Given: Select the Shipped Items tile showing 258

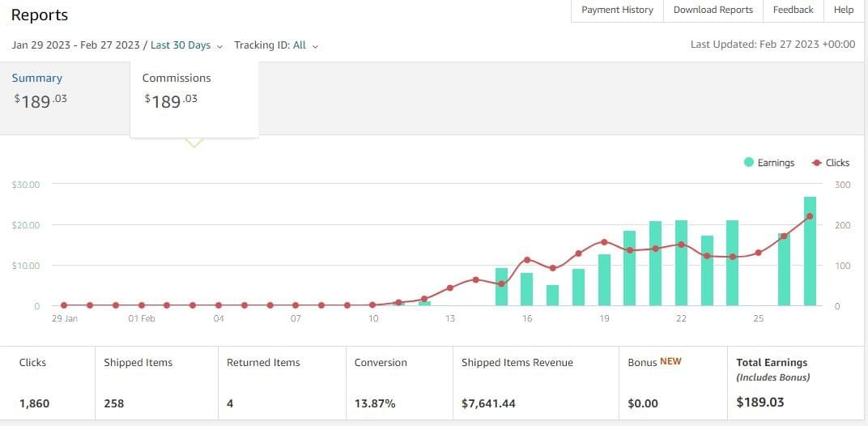Looking at the screenshot, I should (155, 383).
